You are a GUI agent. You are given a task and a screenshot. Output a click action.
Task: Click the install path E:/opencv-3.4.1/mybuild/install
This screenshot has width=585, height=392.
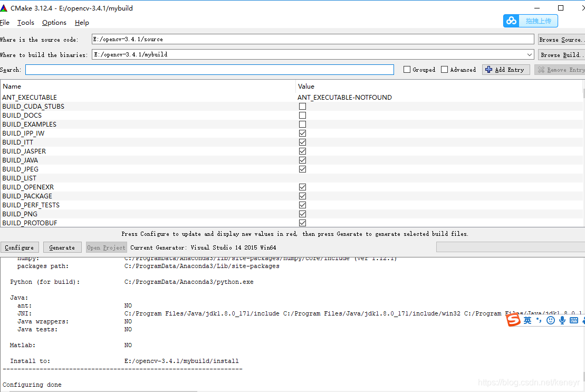tap(181, 361)
